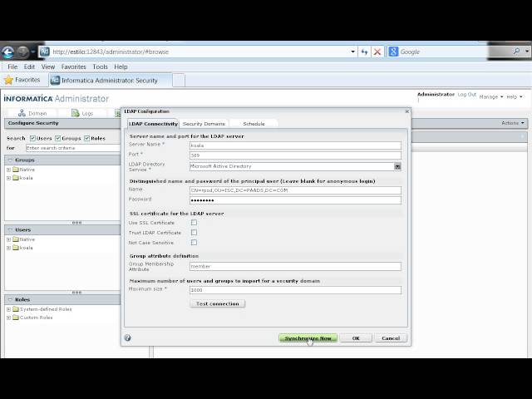
Task: Click the Server Name input field
Action: coord(295,145)
